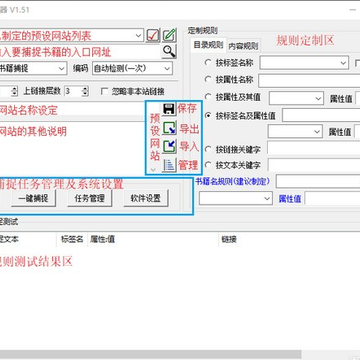Open the preset website list dropdown

point(139,35)
